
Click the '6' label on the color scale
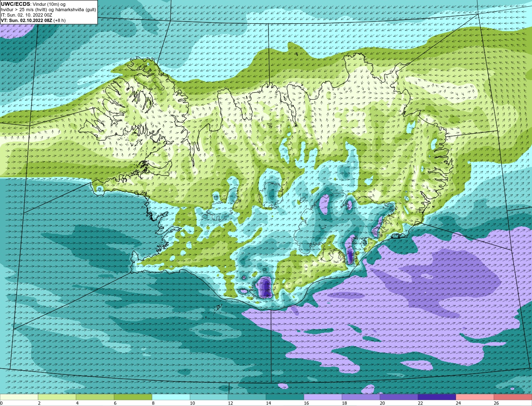coord(115,403)
